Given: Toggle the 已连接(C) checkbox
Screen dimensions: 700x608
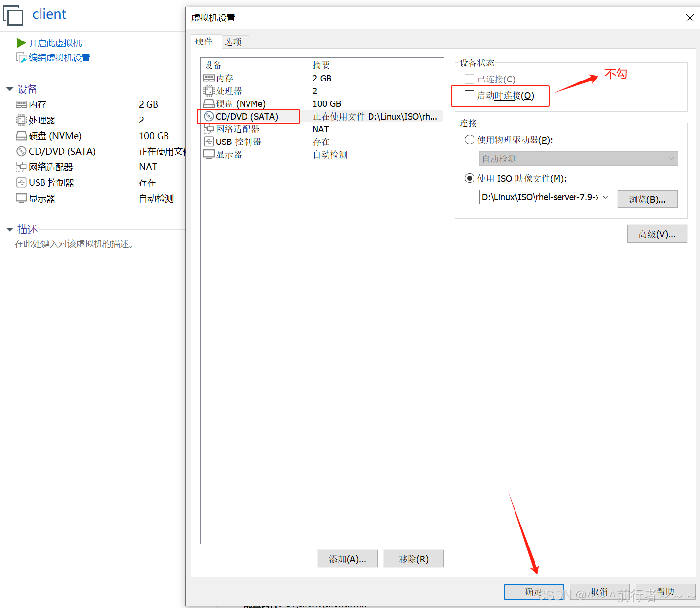Looking at the screenshot, I should pyautogui.click(x=470, y=79).
